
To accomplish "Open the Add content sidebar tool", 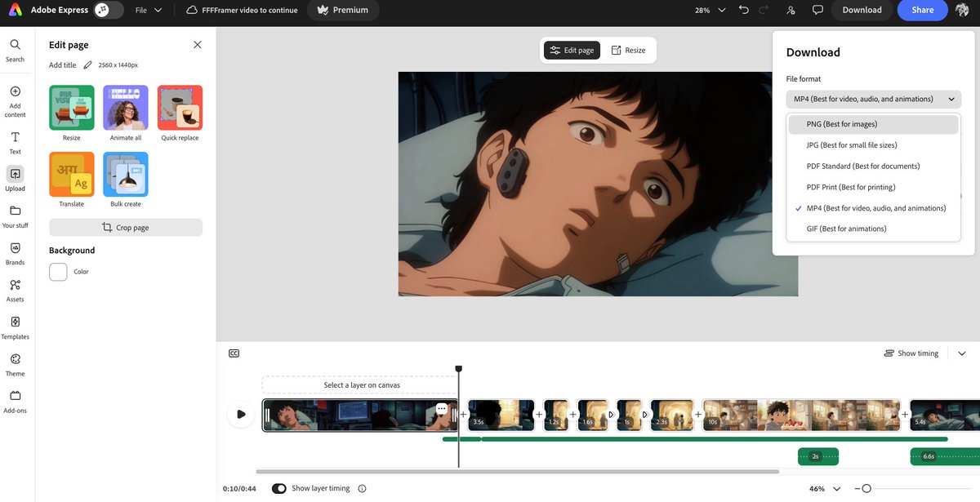I will [x=15, y=100].
